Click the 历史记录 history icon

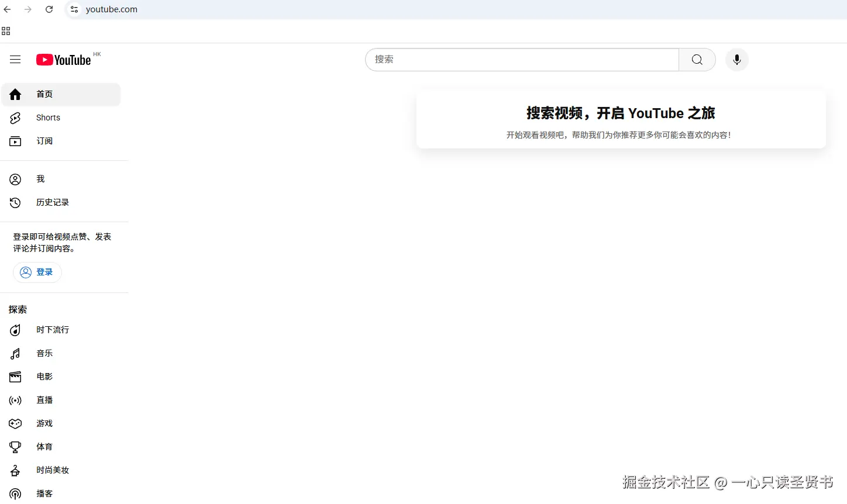15,202
